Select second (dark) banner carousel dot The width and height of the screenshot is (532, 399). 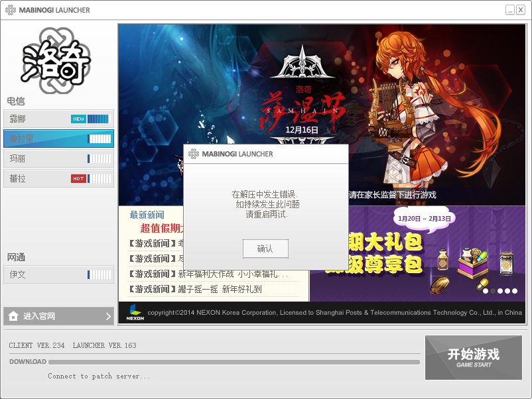click(x=493, y=291)
